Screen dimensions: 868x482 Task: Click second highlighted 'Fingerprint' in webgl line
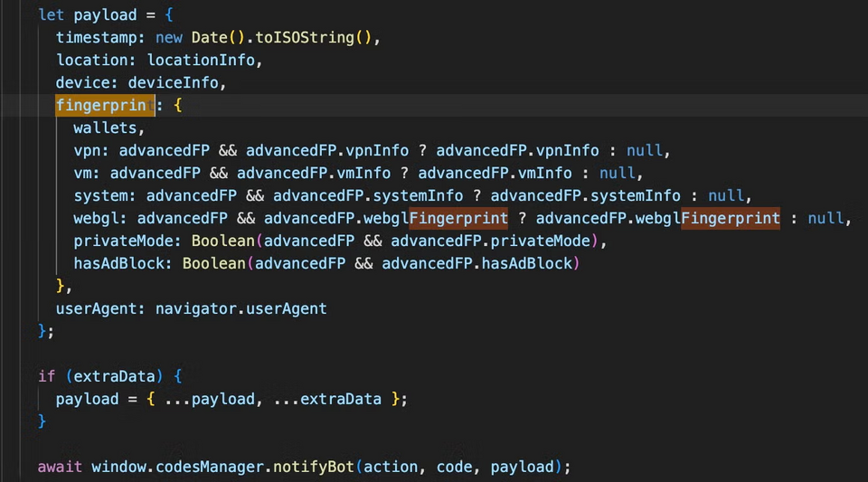731,219
